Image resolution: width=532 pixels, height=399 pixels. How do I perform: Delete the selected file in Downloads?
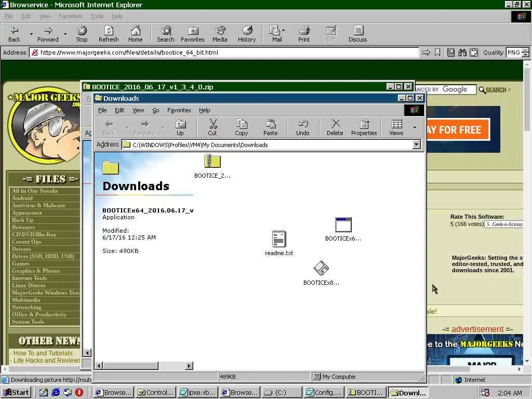click(x=335, y=128)
